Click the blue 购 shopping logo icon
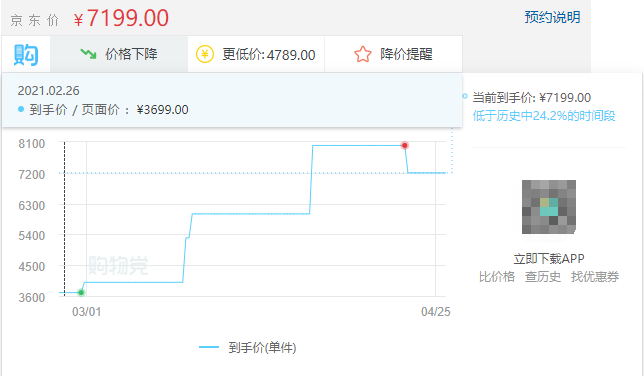The height and width of the screenshot is (376, 644). (26, 55)
